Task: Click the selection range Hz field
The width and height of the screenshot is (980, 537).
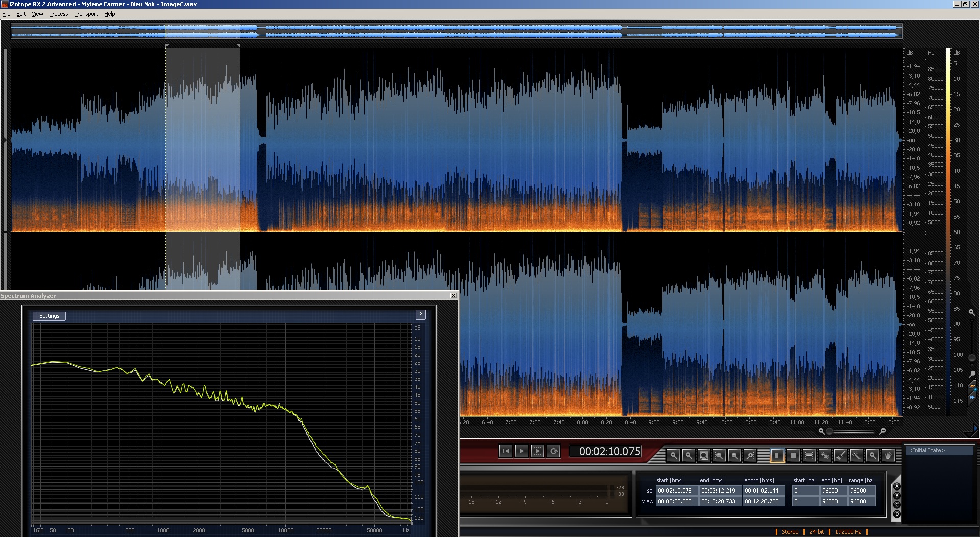Action: [x=862, y=491]
